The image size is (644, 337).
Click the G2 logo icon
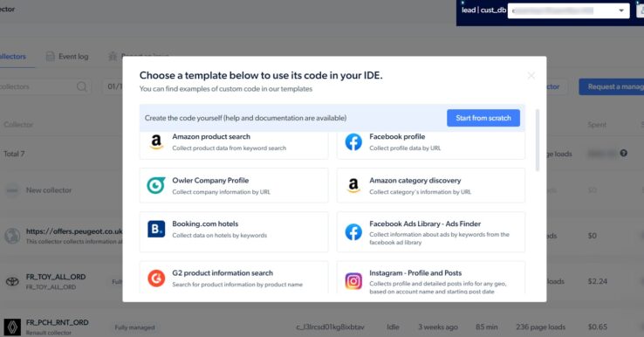coord(156,279)
